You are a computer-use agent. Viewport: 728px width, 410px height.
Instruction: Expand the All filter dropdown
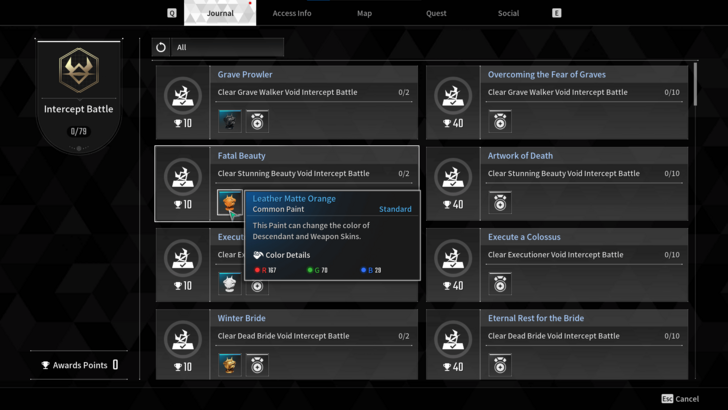228,47
